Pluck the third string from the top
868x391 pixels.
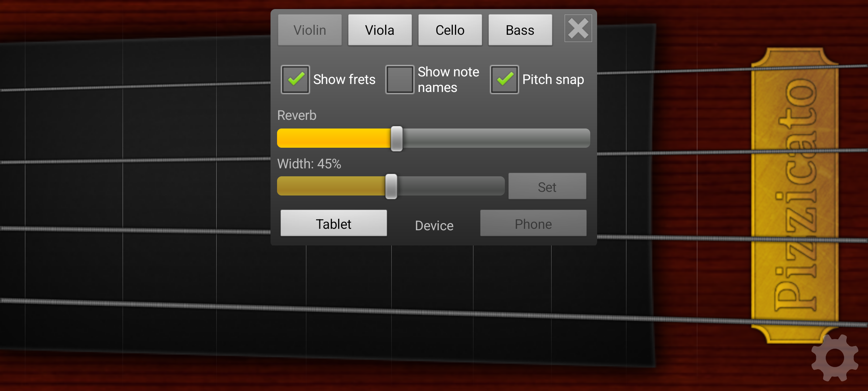[x=145, y=230]
